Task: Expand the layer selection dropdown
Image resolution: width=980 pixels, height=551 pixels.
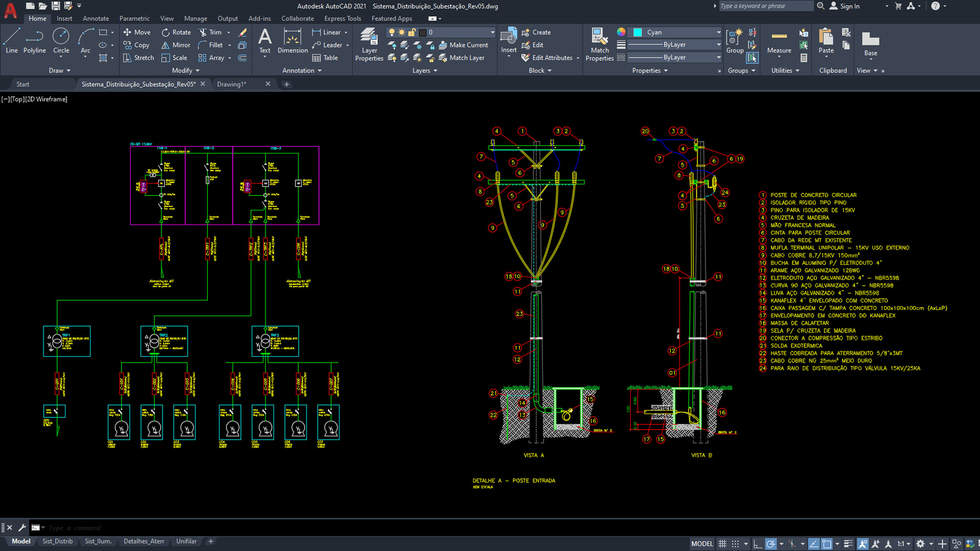Action: [492, 32]
